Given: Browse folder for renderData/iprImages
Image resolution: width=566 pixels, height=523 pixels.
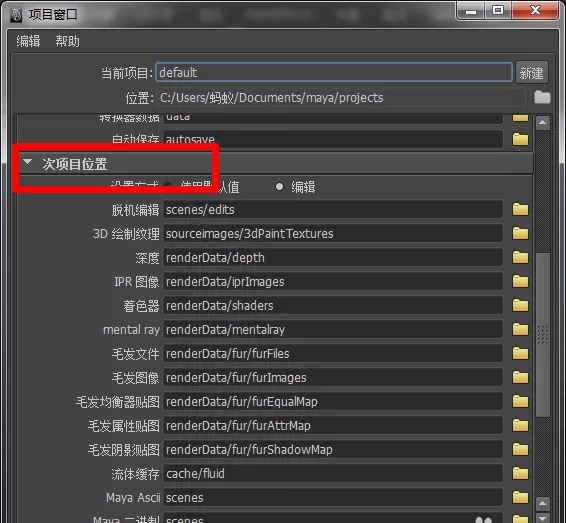Looking at the screenshot, I should coord(520,282).
